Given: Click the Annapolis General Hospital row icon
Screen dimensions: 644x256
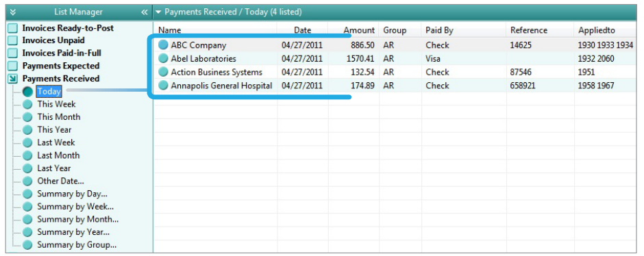Looking at the screenshot, I should click(164, 86).
